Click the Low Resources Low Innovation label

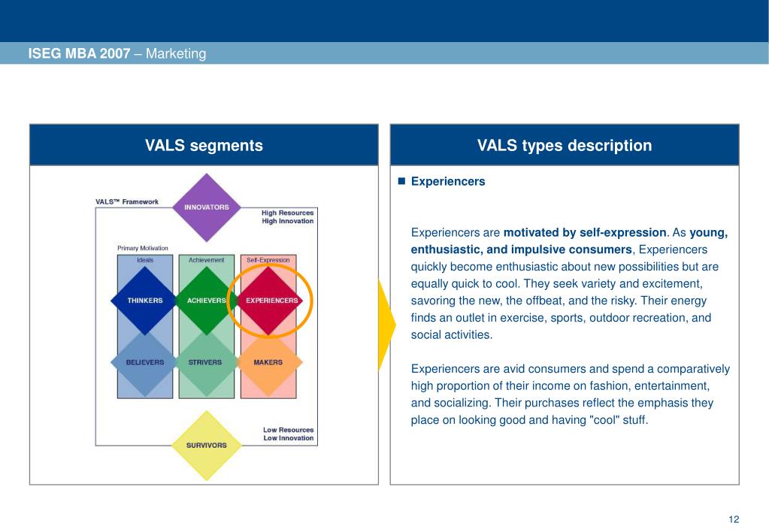click(x=289, y=434)
